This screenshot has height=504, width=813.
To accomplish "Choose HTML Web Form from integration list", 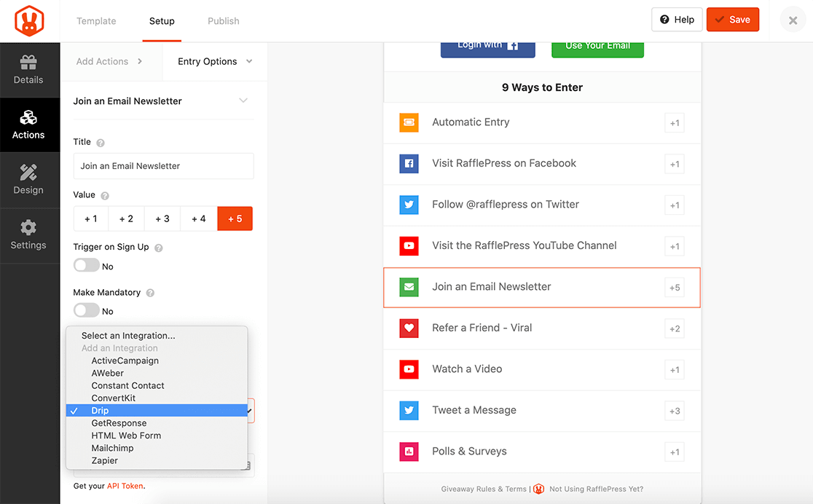I will [157, 435].
